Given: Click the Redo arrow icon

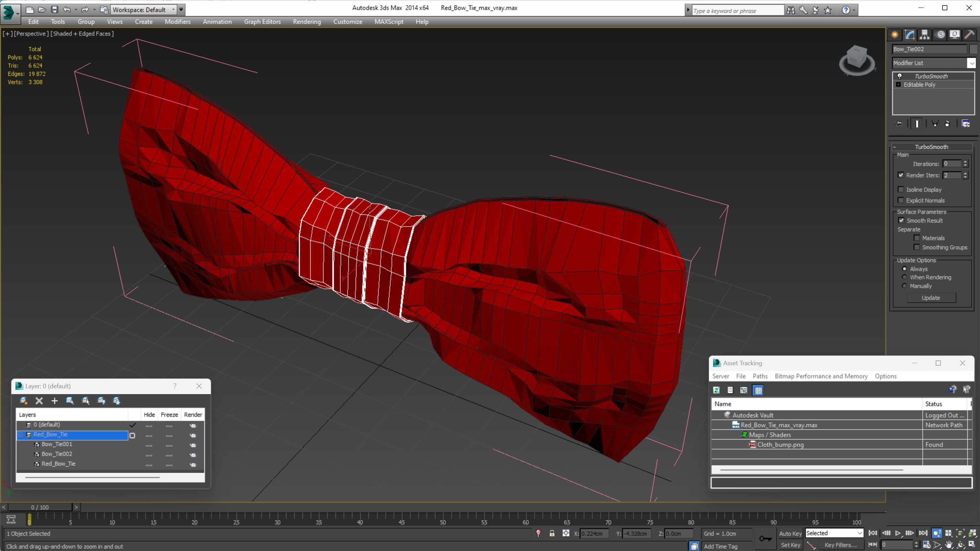Looking at the screenshot, I should [85, 10].
